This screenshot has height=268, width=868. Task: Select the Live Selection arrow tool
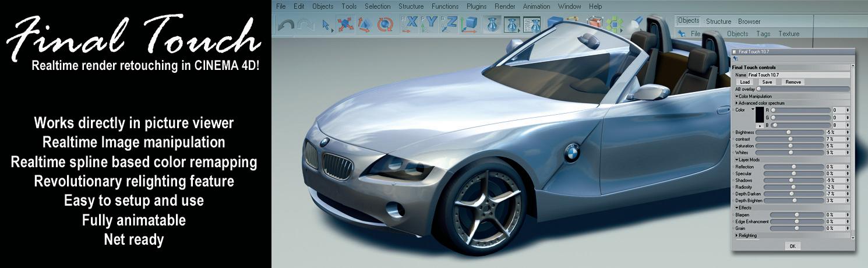tap(327, 25)
